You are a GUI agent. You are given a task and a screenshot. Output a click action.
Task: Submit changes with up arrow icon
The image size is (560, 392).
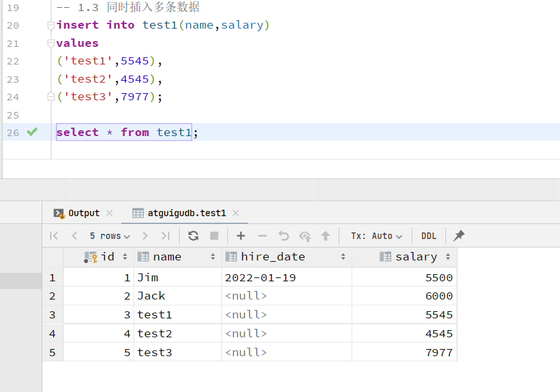click(326, 236)
